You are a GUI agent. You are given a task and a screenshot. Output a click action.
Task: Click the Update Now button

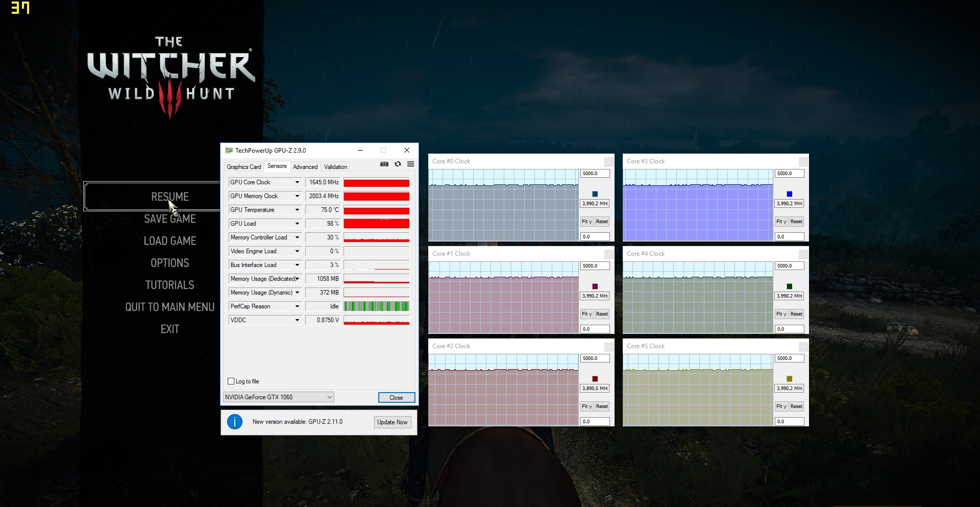point(393,422)
